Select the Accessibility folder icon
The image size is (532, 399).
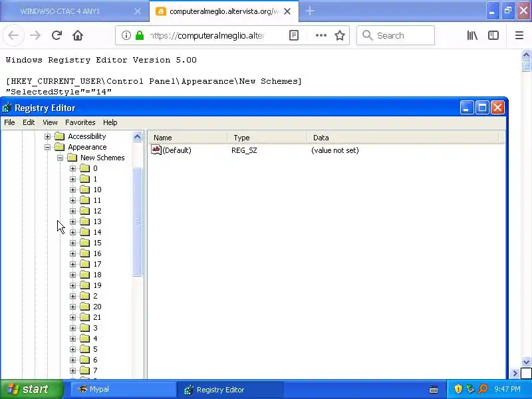60,136
